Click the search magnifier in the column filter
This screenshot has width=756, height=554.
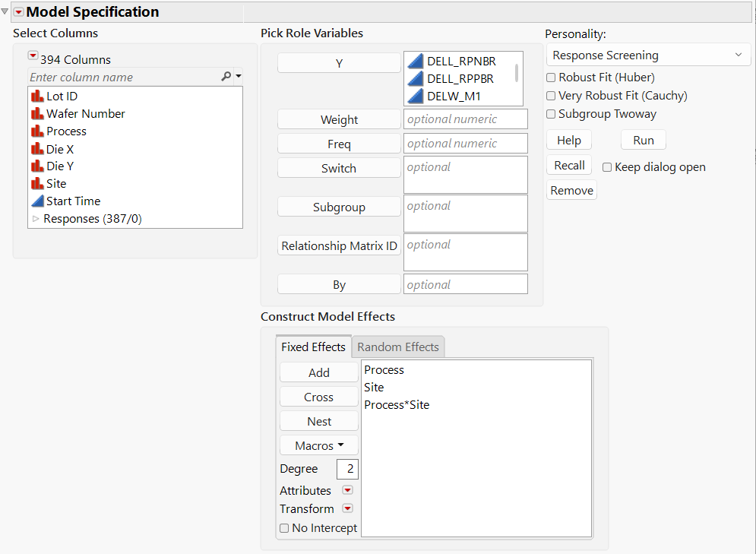coord(227,77)
